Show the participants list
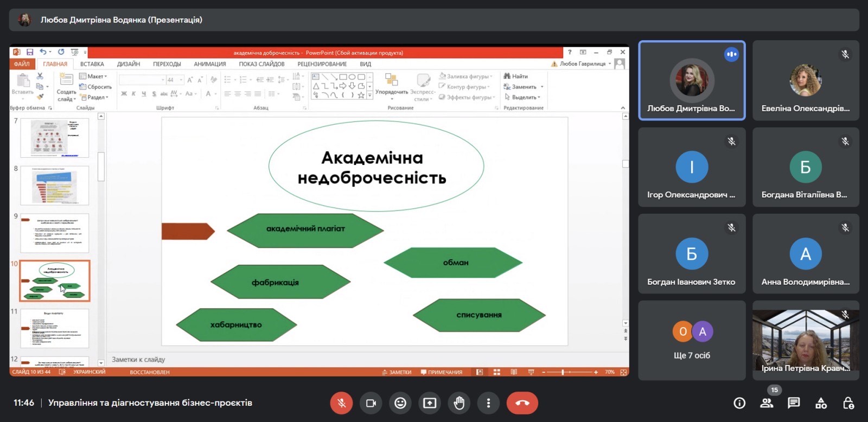868x422 pixels. [x=767, y=403]
